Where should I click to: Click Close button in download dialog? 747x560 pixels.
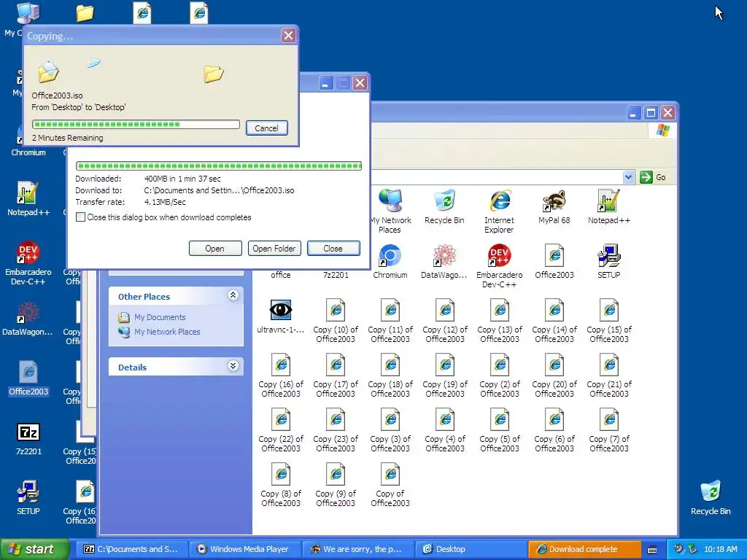pyautogui.click(x=333, y=249)
